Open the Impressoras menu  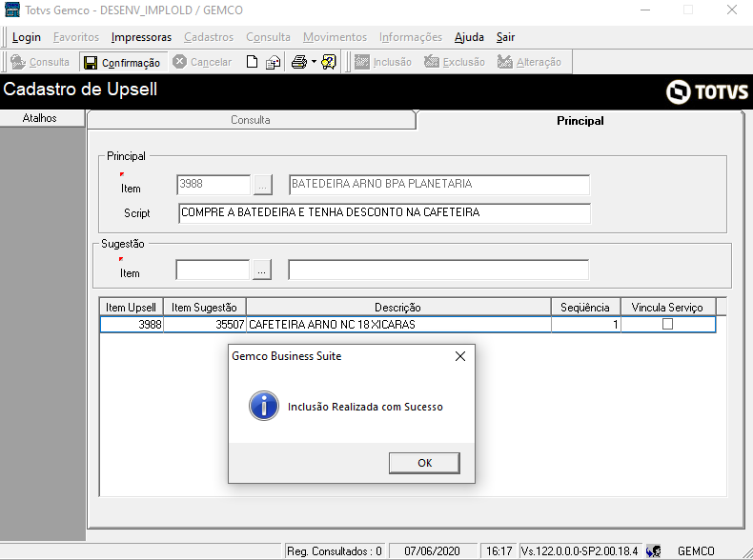pyautogui.click(x=141, y=37)
